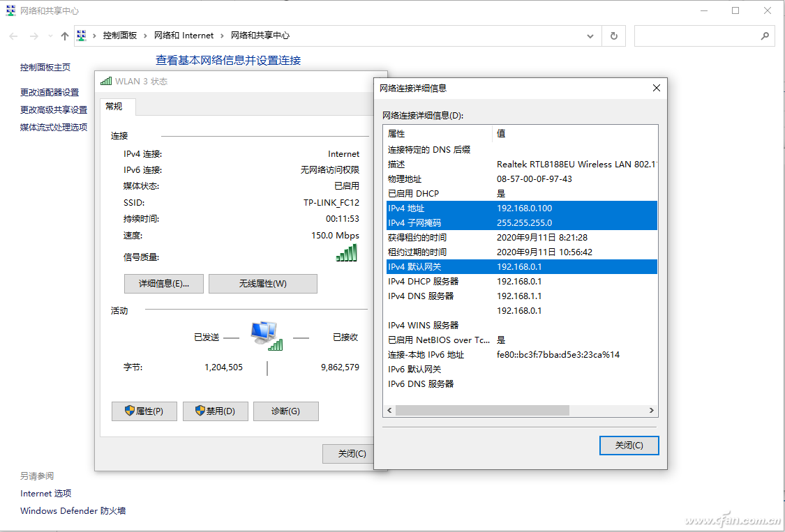
Task: Open the address bar history dropdown
Action: coord(590,36)
